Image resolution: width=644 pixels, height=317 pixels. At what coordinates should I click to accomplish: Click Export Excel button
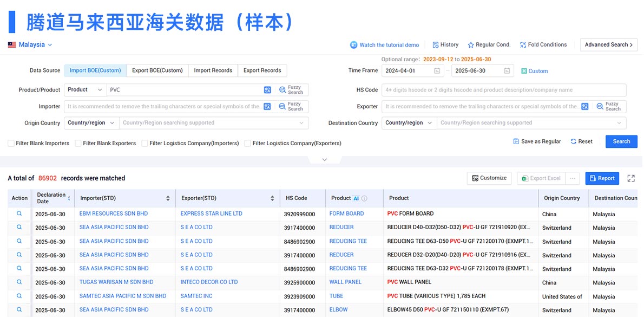point(541,178)
